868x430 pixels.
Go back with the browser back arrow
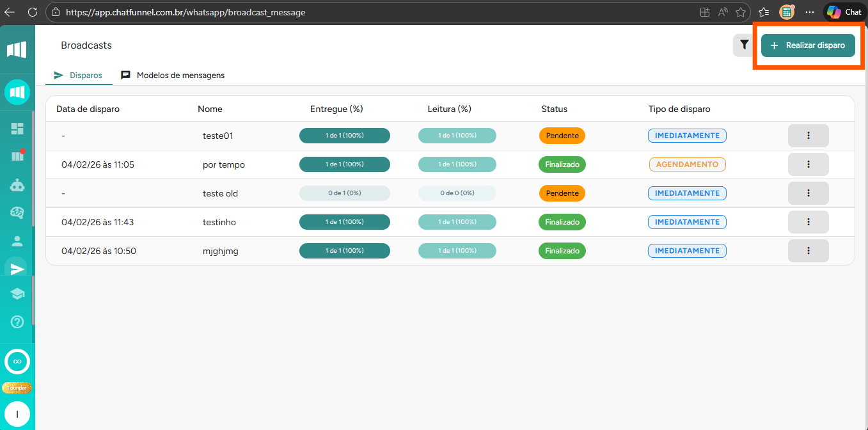pyautogui.click(x=10, y=12)
